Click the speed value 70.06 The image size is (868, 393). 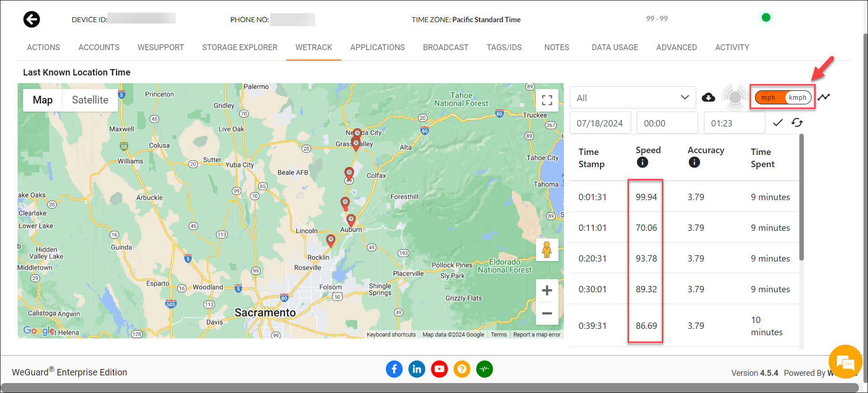(x=646, y=228)
